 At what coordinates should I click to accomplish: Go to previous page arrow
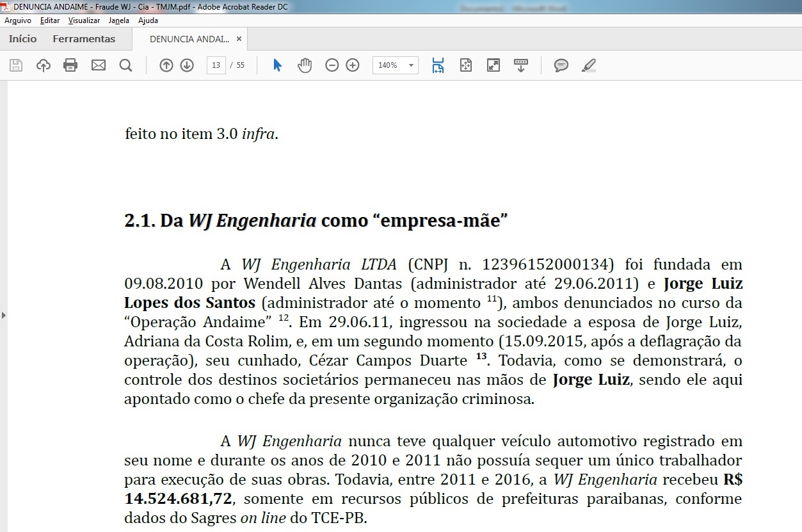pos(166,65)
